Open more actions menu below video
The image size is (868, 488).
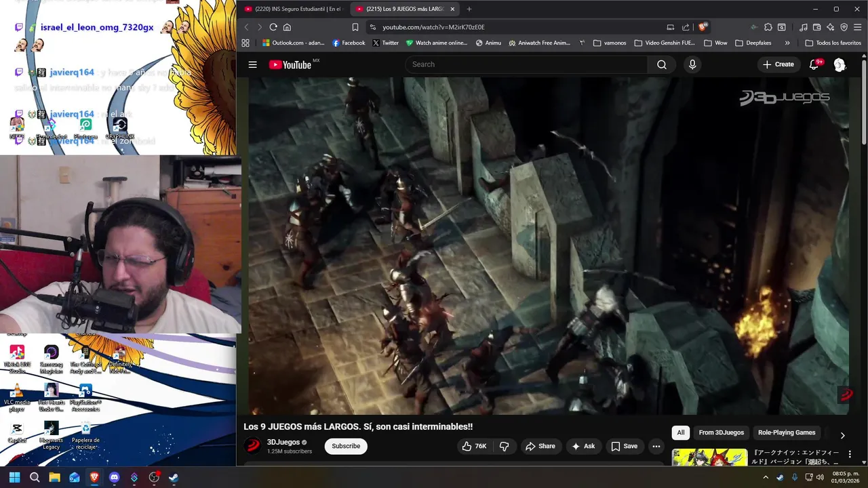click(x=656, y=446)
